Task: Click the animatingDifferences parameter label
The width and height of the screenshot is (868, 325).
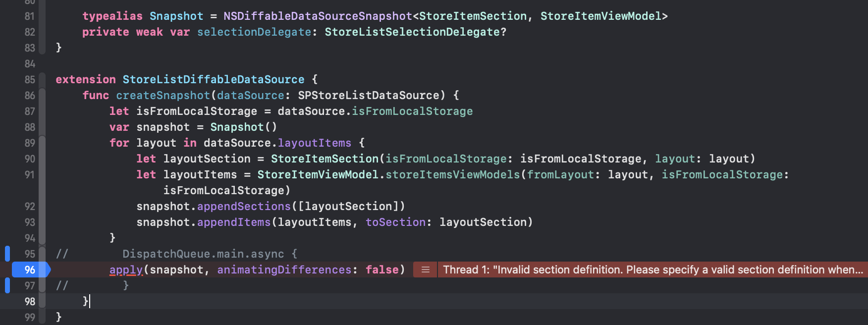Action: pyautogui.click(x=284, y=270)
